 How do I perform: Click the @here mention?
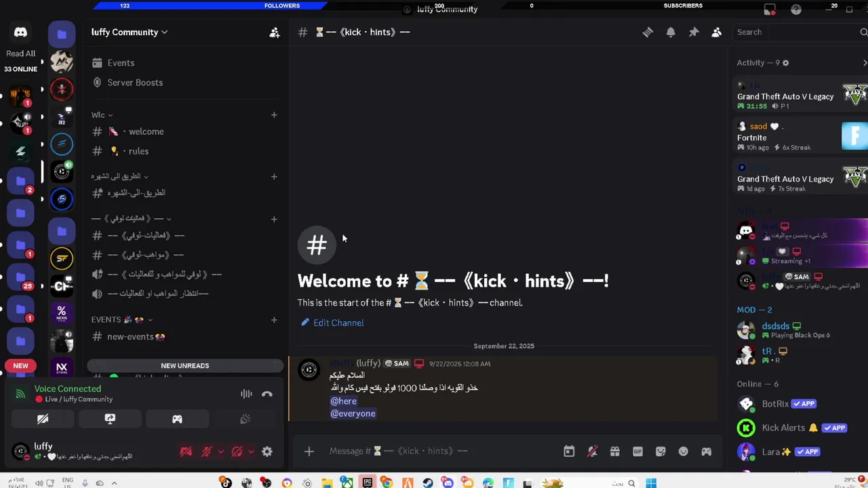[x=343, y=401]
